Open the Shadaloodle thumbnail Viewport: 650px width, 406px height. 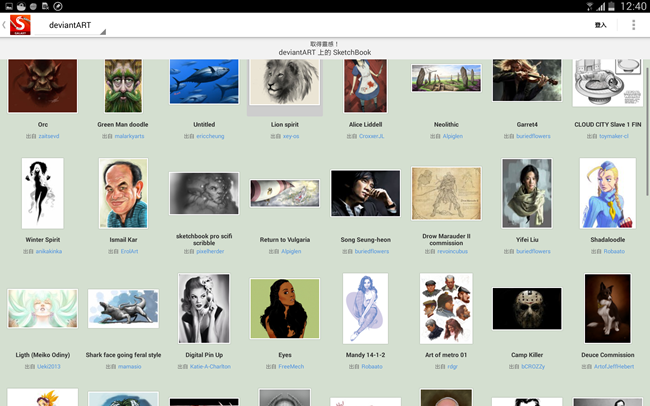click(x=608, y=193)
